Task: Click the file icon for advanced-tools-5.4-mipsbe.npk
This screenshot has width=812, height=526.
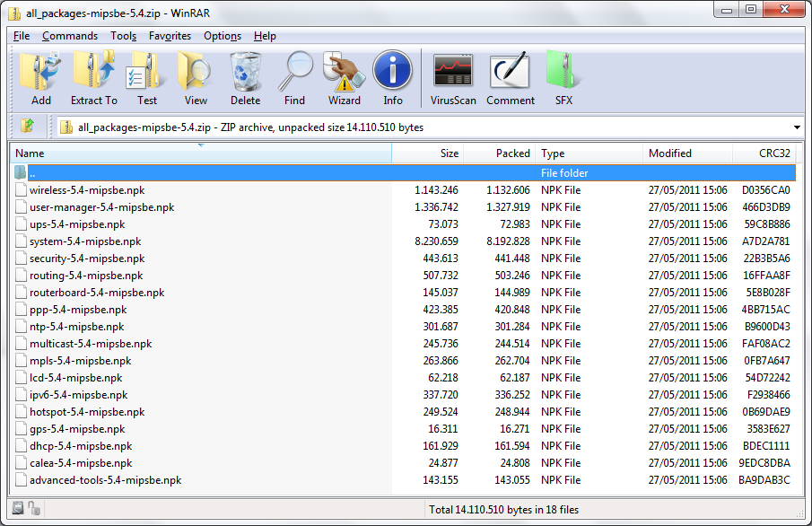Action: [x=21, y=480]
